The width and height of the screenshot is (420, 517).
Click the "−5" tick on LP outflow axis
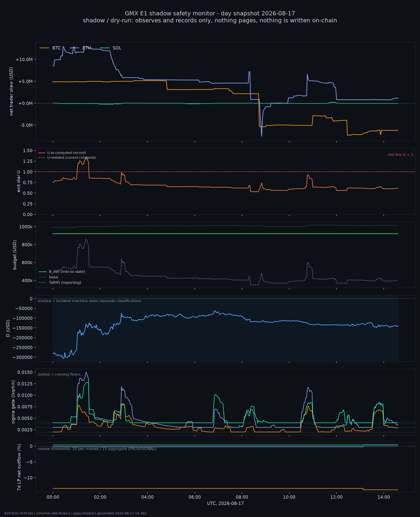click(x=29, y=462)
